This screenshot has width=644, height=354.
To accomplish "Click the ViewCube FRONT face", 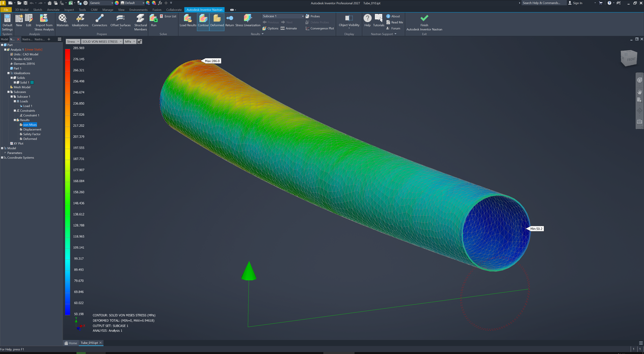I will pos(630,59).
